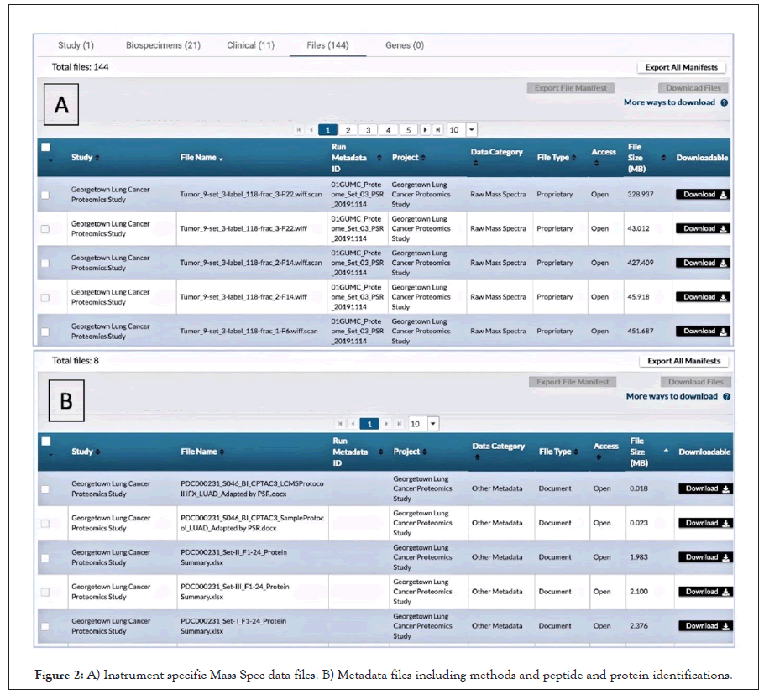This screenshot has width=764, height=700.
Task: Sort by Project column in panel B
Action: [424, 452]
